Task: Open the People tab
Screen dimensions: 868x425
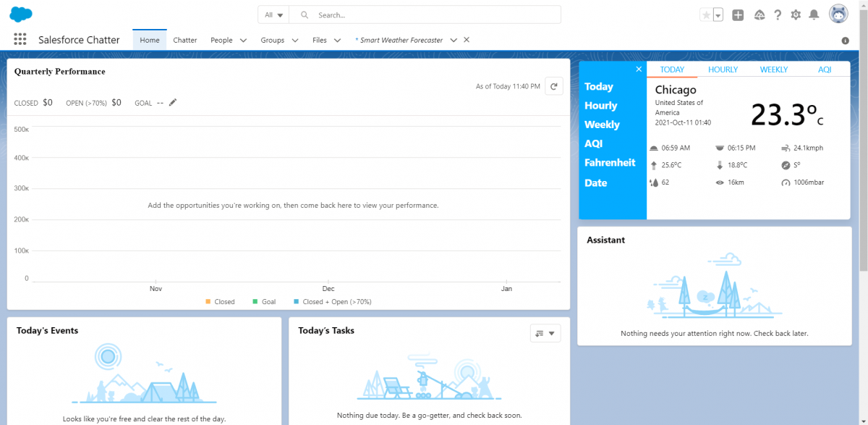Action: pos(221,40)
